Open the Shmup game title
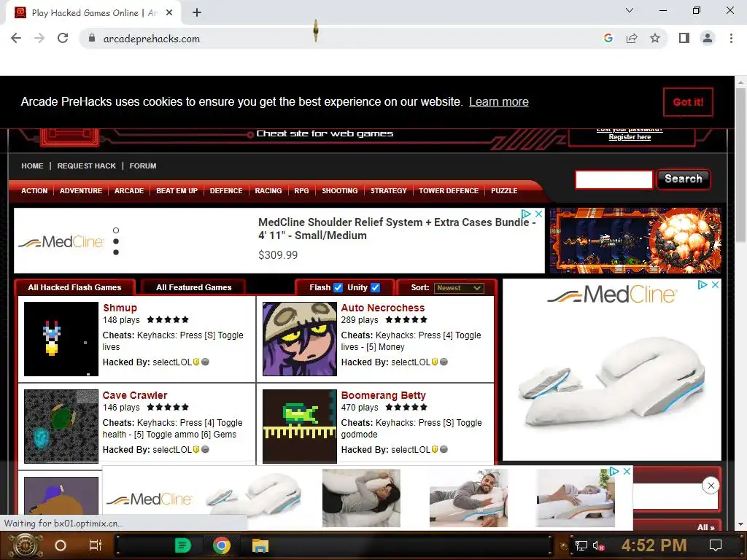This screenshot has height=560, width=747. point(120,308)
